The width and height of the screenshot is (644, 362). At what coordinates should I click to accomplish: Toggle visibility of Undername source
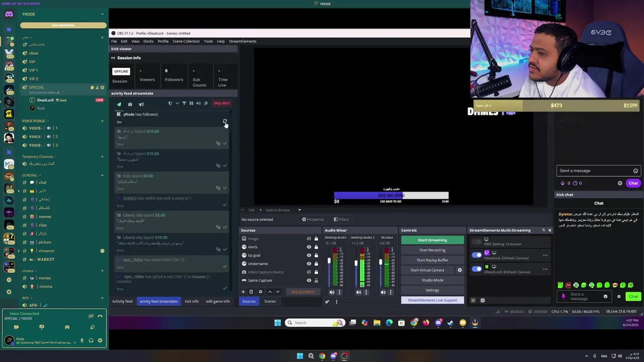[309, 263]
